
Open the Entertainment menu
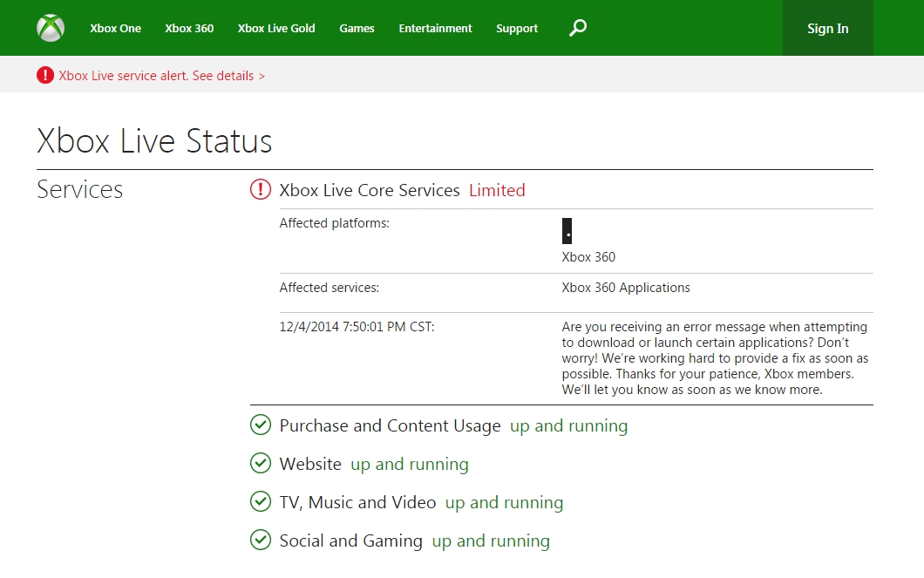[436, 28]
